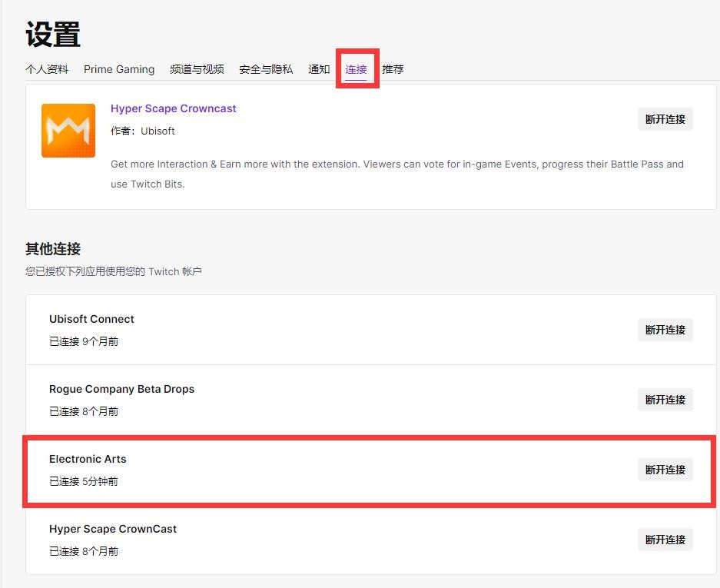Image resolution: width=720 pixels, height=588 pixels.
Task: Go to the 频道与视频 tab
Action: point(197,69)
